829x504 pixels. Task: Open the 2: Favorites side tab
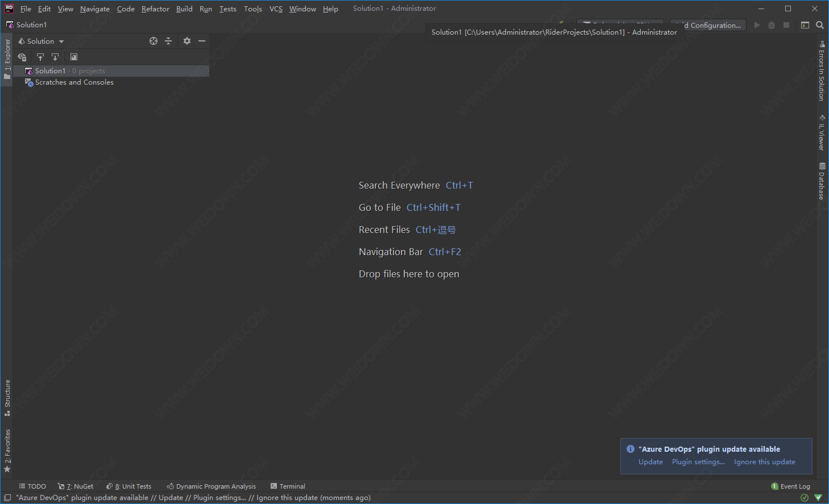click(x=7, y=451)
